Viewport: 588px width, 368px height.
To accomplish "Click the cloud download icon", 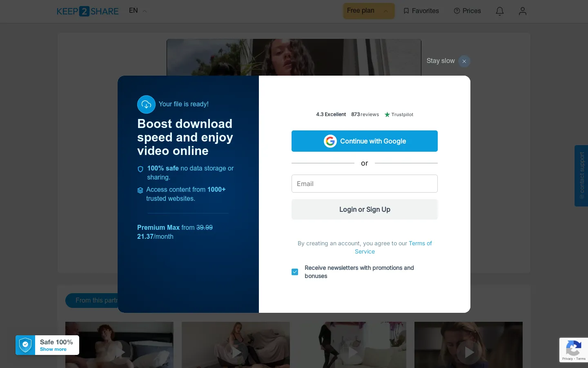I will click(x=146, y=104).
